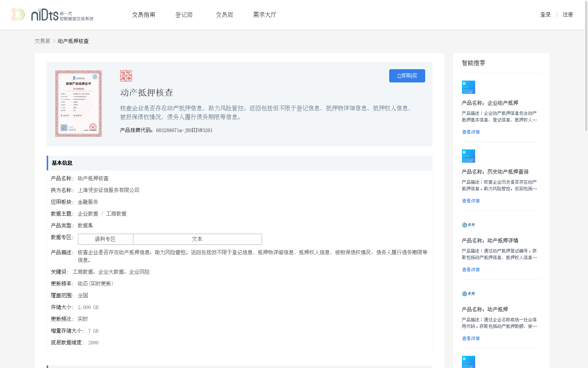The height and width of the screenshot is (368, 588).
Task: Open the 交易指南 menu
Action: coord(144,15)
